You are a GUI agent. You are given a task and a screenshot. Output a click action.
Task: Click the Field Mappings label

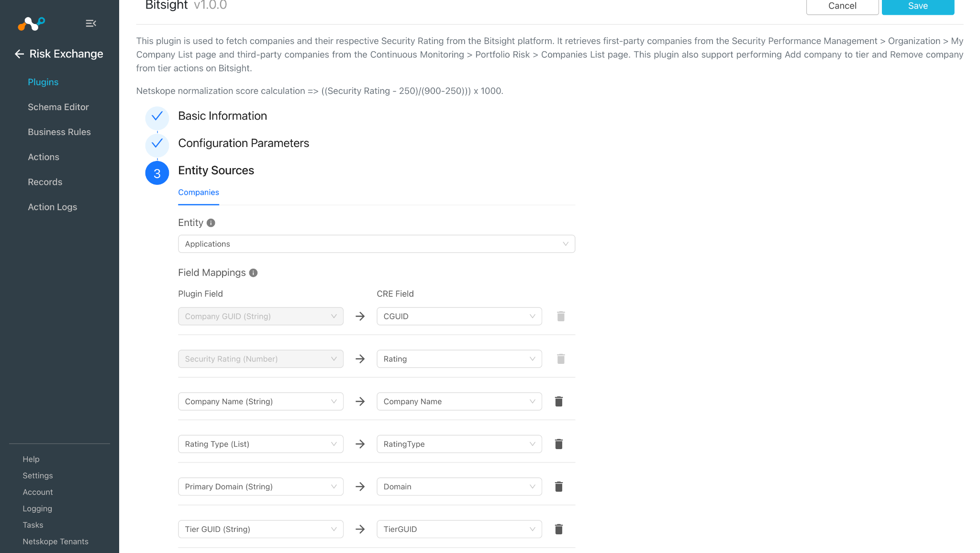point(212,273)
